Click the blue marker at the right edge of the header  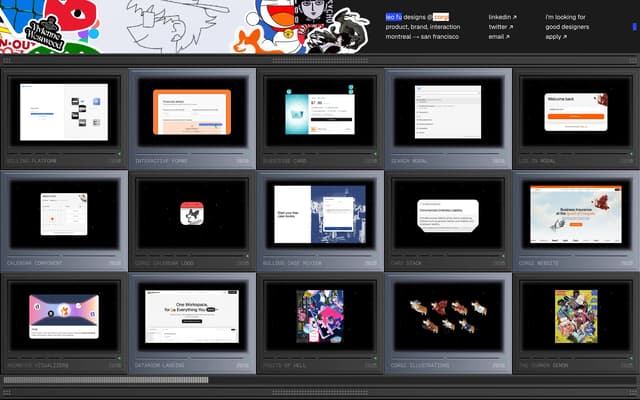(x=635, y=27)
